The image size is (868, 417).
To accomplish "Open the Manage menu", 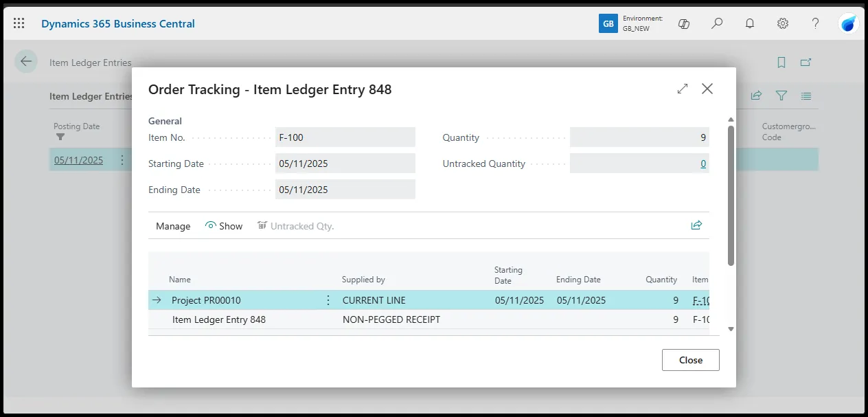I will (173, 226).
